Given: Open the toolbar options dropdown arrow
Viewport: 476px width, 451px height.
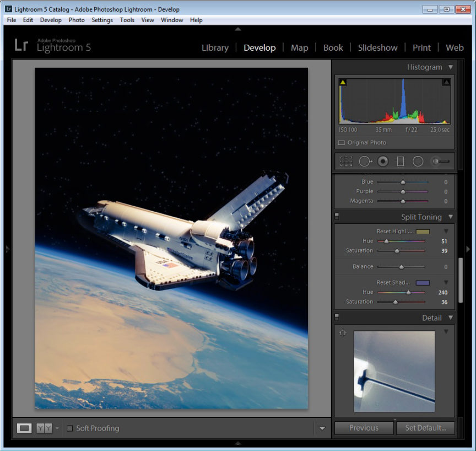Looking at the screenshot, I should pyautogui.click(x=322, y=428).
